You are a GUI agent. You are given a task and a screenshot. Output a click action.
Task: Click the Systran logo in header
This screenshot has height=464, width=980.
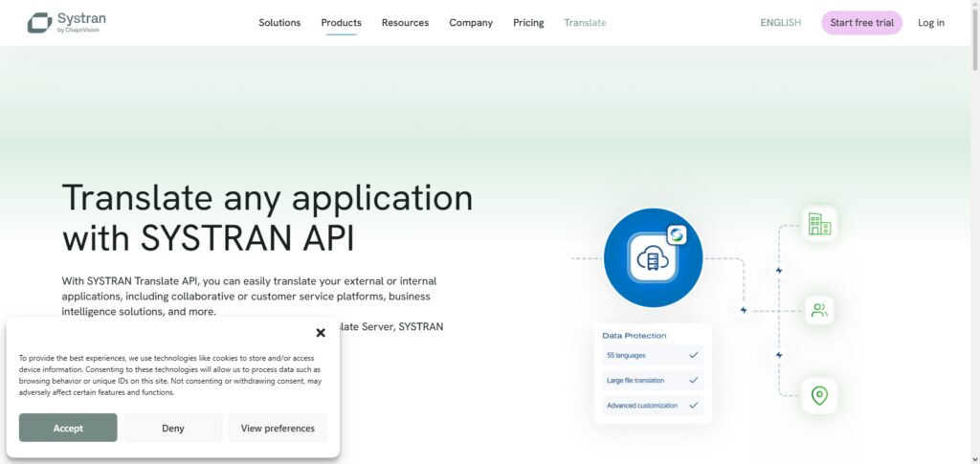pos(67,22)
